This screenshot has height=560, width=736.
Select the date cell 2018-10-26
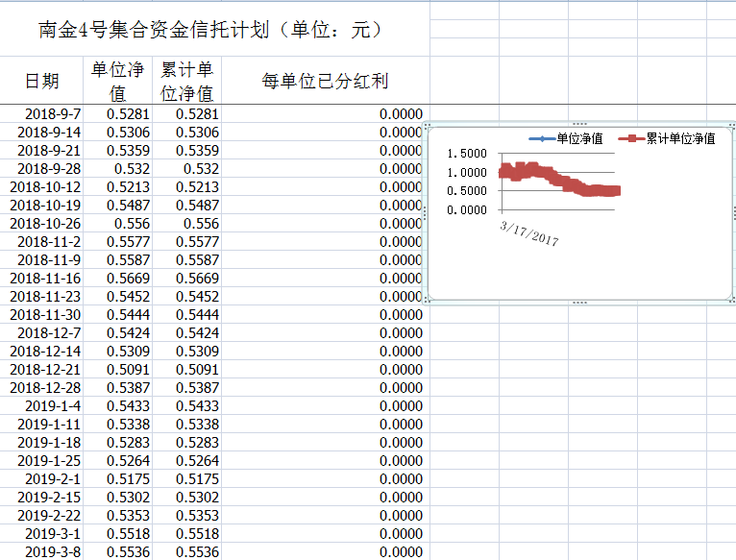click(41, 224)
